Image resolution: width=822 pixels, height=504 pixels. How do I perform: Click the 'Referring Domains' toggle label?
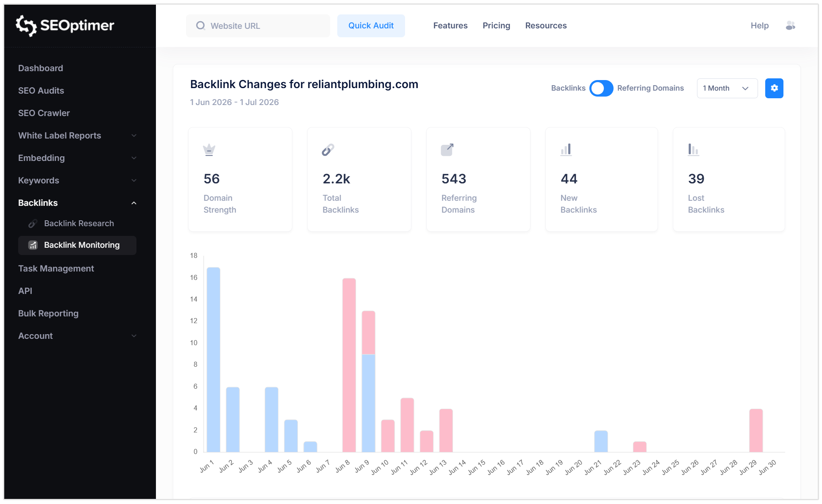650,88
